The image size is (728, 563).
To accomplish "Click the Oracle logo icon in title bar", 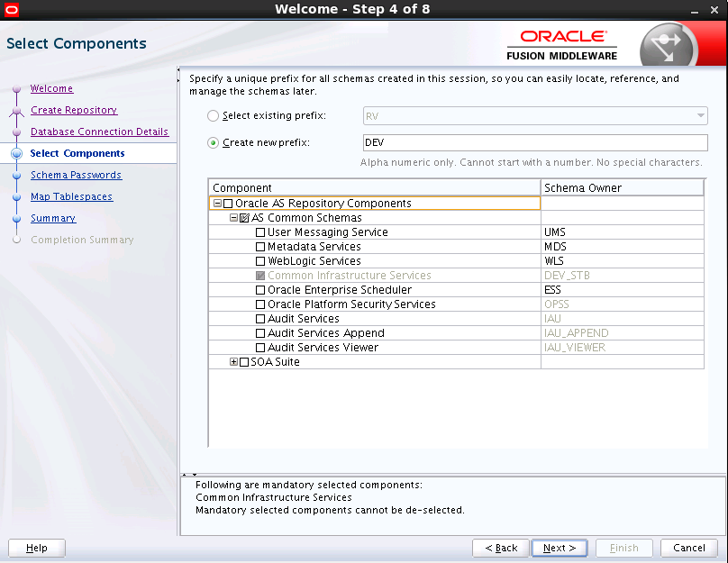I will coord(11,9).
